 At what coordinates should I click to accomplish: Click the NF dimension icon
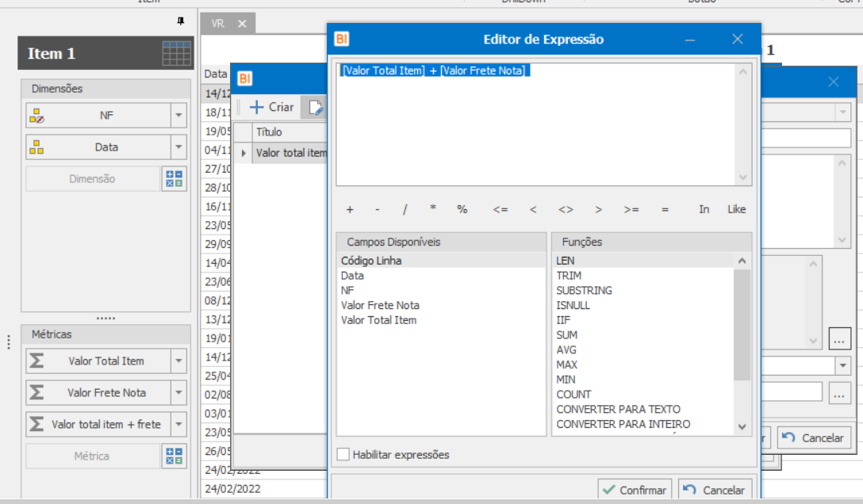[36, 116]
